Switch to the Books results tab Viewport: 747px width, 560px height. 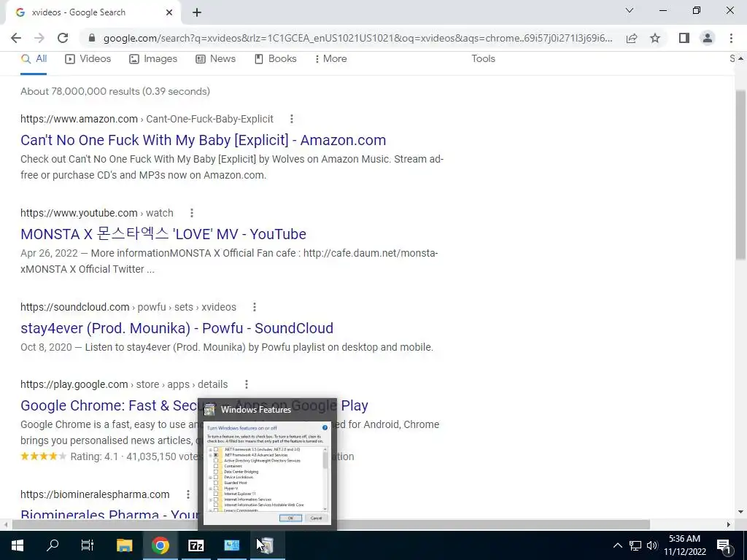(x=276, y=58)
